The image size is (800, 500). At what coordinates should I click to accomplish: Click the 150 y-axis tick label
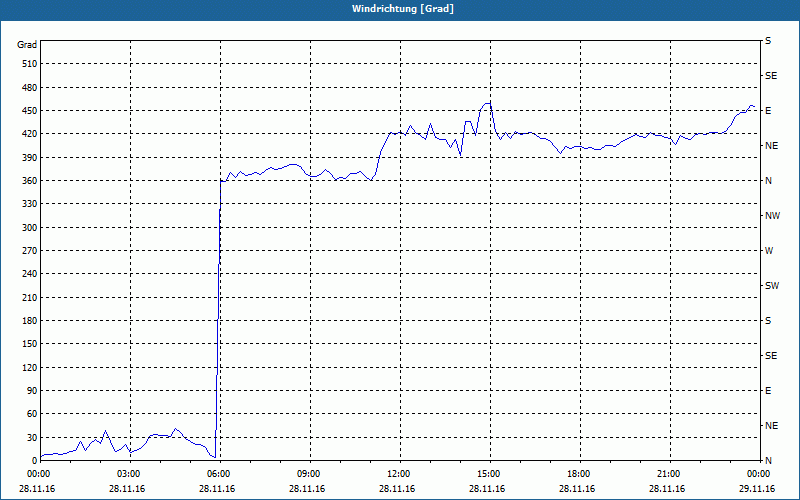coord(30,344)
